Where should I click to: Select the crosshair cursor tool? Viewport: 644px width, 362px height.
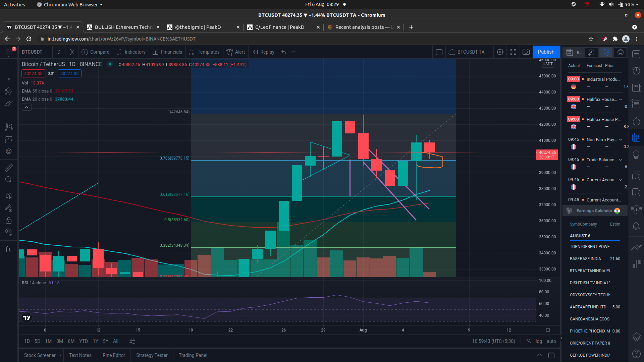(9, 67)
